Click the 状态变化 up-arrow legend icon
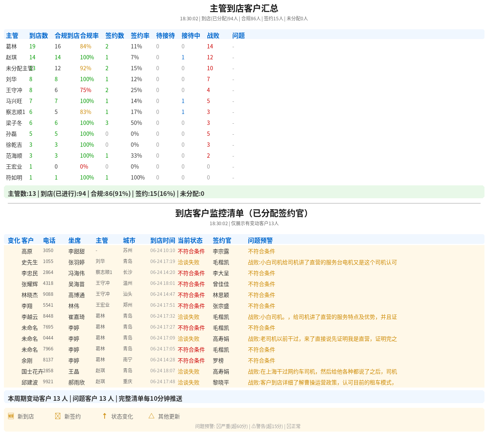The image size is (488, 448). click(105, 416)
